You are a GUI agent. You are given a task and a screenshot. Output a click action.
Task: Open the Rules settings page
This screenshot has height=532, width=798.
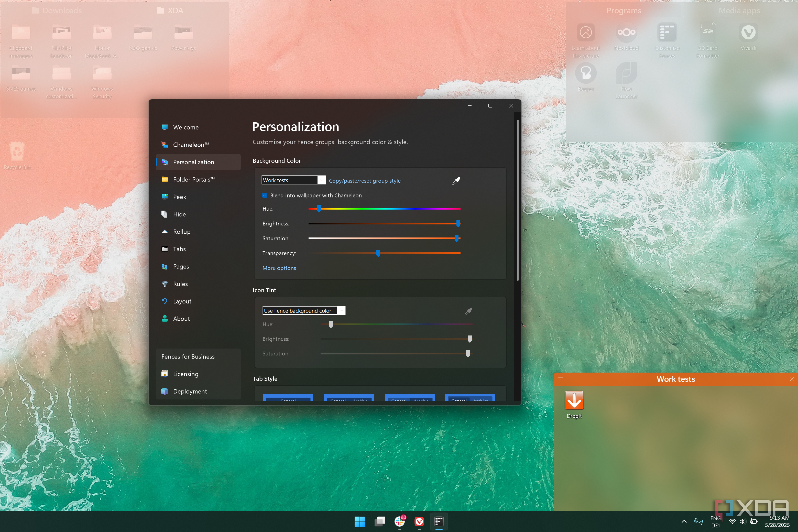click(x=198, y=284)
